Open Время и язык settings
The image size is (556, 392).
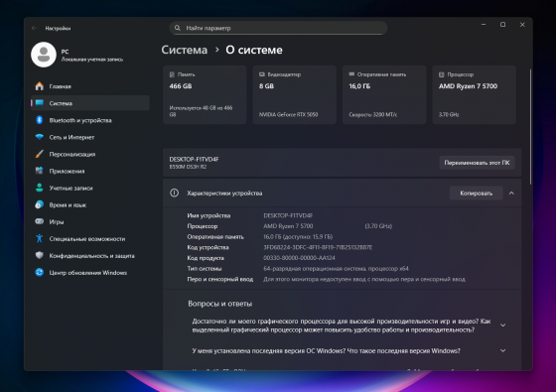[90, 204]
